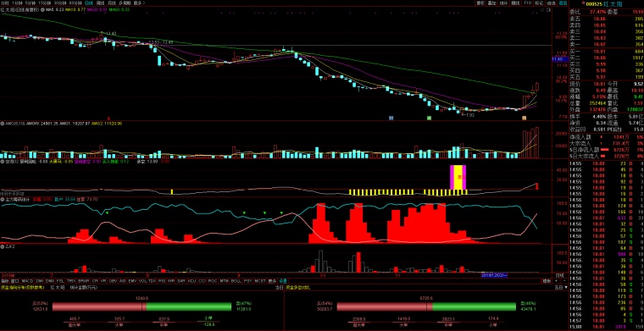The width and height of the screenshot is (644, 331).
Task: Open the 五日 dropdown arrow at bottom right
Action: (x=565, y=288)
